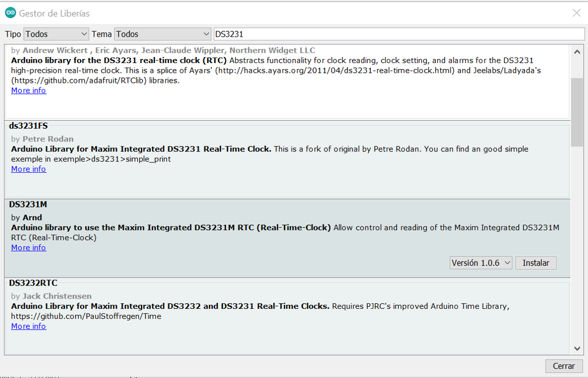Click the DS3231 search text field
This screenshot has height=378, width=588.
tap(398, 34)
